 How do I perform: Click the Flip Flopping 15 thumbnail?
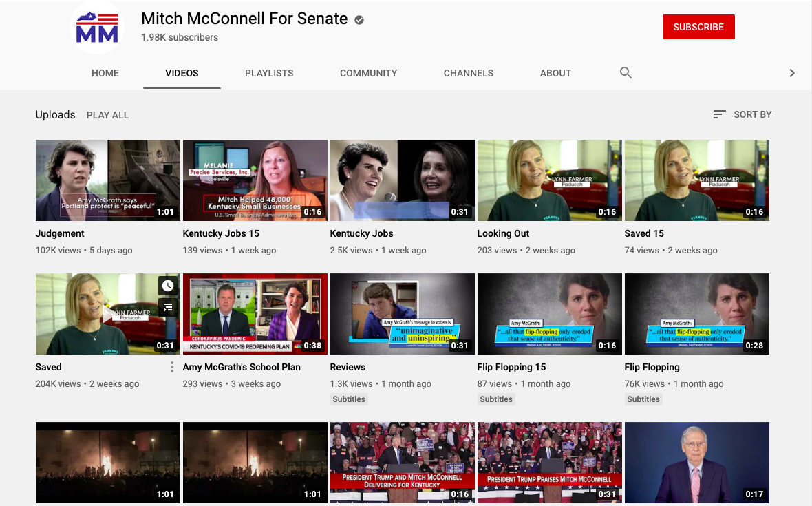pyautogui.click(x=549, y=314)
